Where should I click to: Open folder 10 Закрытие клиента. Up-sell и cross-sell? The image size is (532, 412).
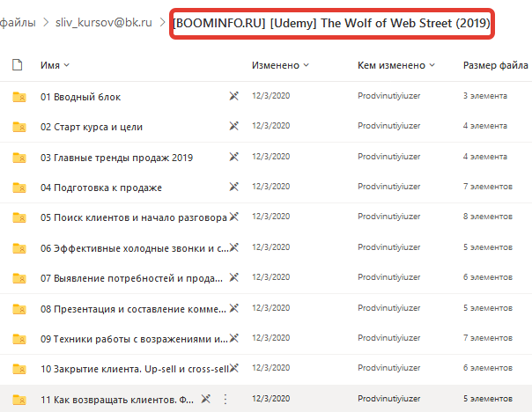click(135, 369)
